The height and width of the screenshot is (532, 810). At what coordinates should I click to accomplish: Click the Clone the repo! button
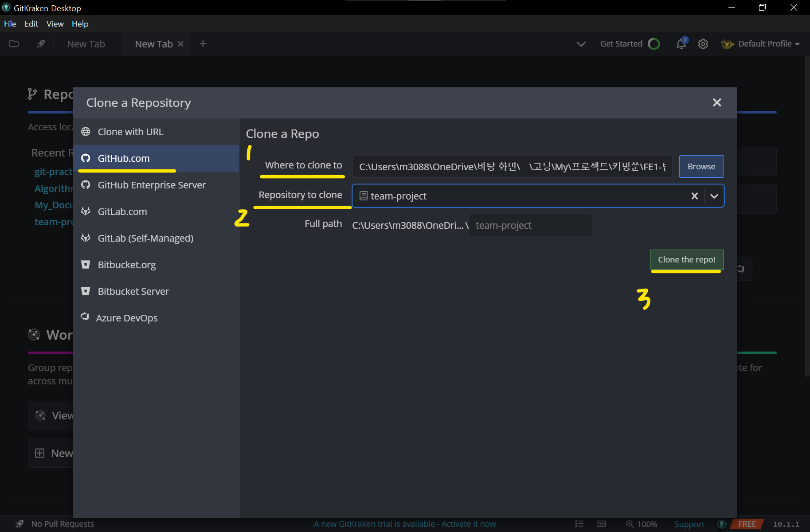pos(687,260)
